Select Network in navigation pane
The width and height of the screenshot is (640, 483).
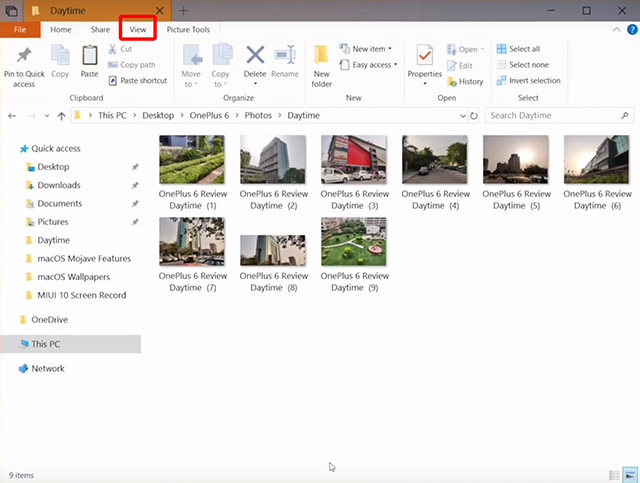click(42, 369)
